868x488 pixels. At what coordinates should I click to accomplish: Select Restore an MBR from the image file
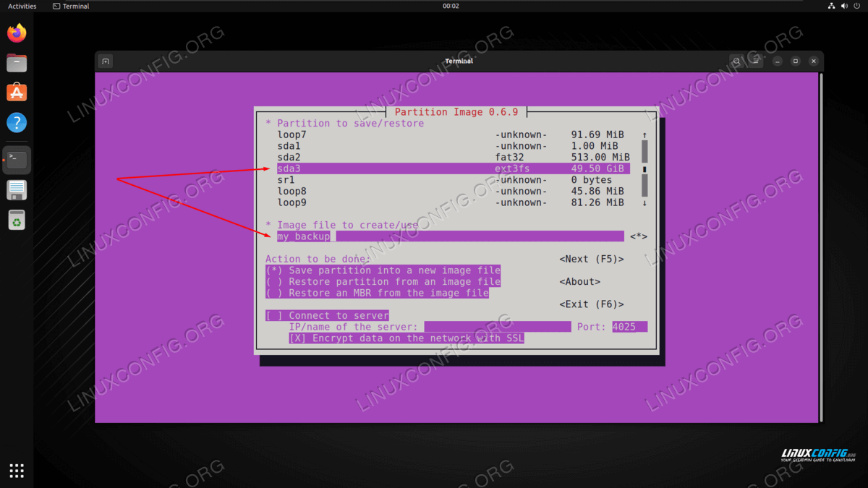point(377,293)
